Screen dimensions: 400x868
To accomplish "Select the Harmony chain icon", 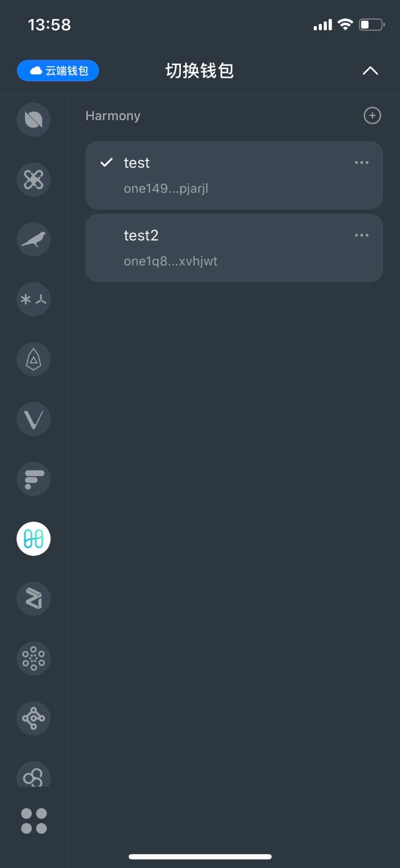I will pyautogui.click(x=34, y=539).
